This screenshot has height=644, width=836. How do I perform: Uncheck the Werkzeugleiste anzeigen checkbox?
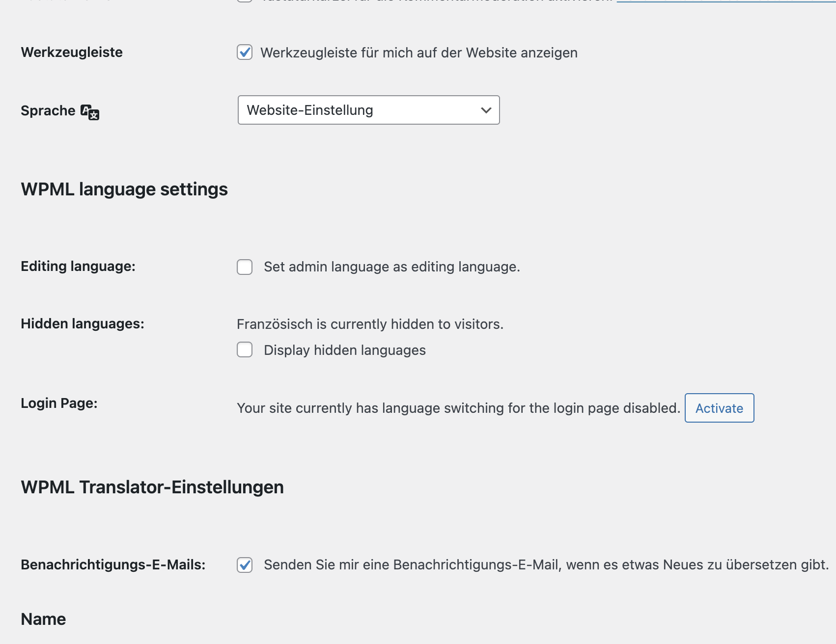coord(245,52)
